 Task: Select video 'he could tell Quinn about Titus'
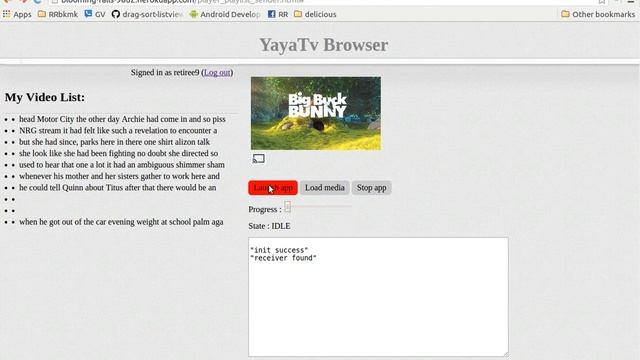click(x=118, y=188)
